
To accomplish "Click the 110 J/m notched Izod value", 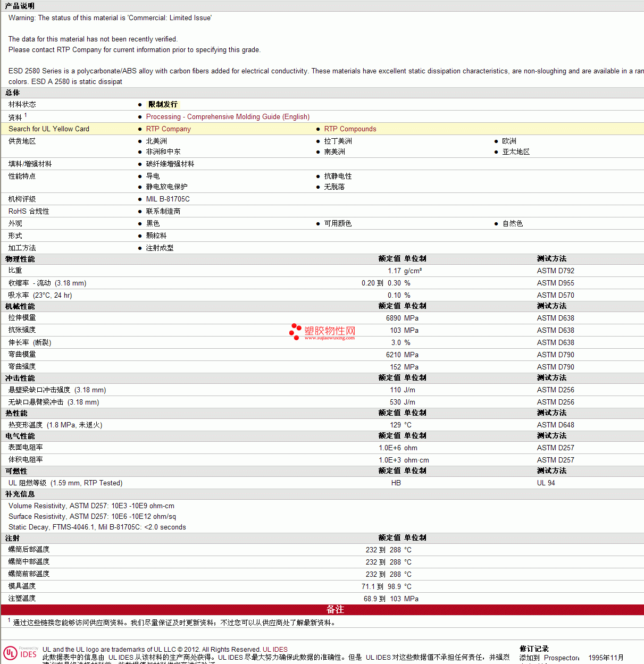I will (x=403, y=390).
